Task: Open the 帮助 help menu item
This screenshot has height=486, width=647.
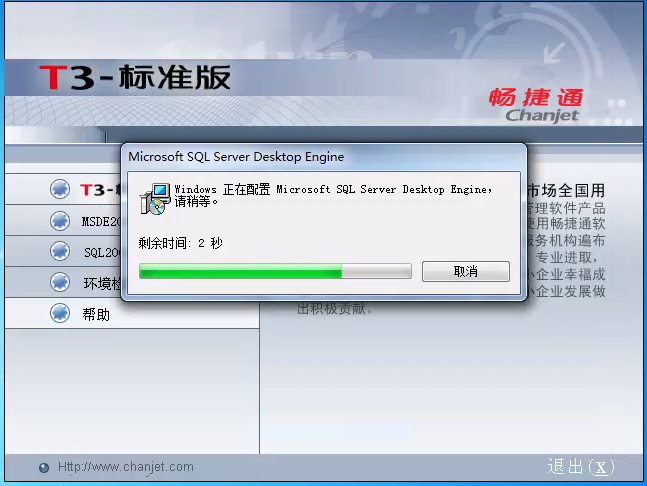Action: pyautogui.click(x=96, y=314)
